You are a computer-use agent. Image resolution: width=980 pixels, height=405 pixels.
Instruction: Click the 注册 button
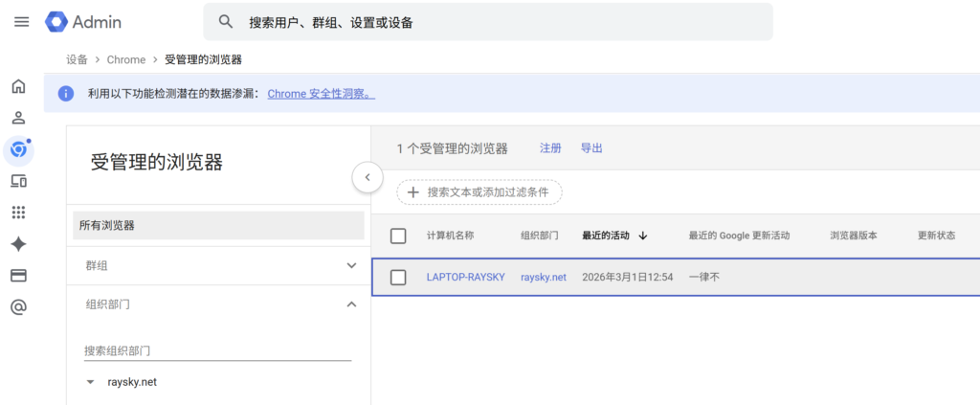tap(550, 148)
